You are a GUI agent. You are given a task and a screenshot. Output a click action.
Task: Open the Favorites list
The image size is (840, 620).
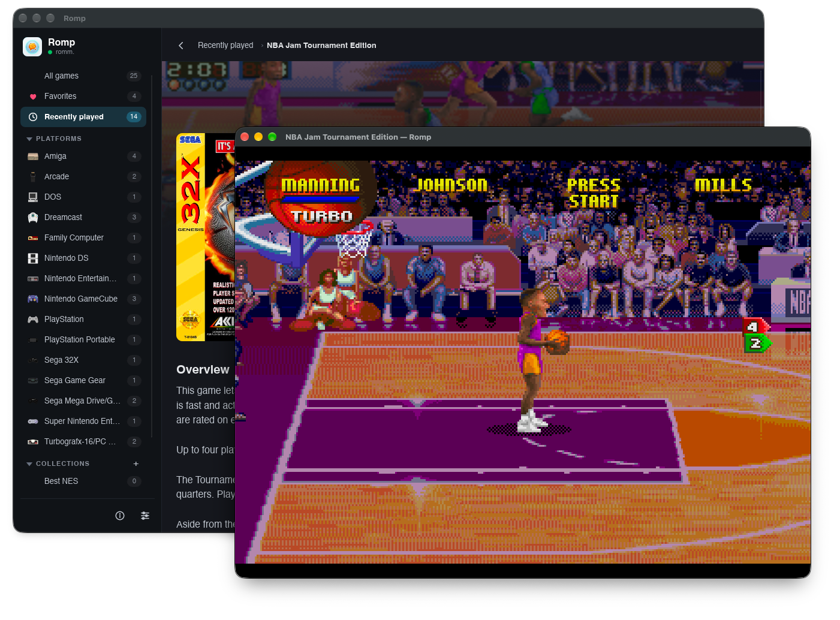(83, 97)
